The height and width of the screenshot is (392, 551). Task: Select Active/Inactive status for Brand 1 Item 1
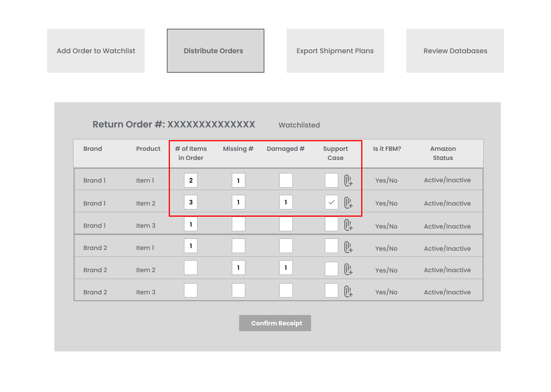pos(447,180)
